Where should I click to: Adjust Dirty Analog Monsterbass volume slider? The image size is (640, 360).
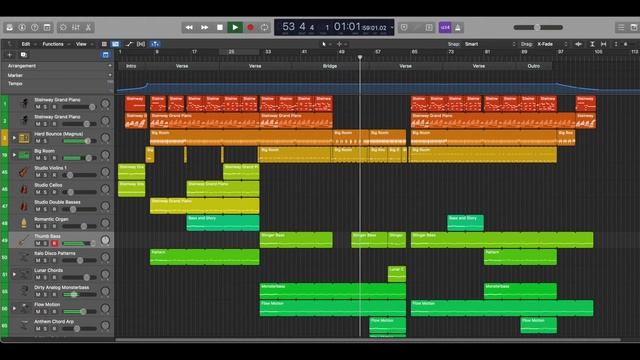(80, 294)
